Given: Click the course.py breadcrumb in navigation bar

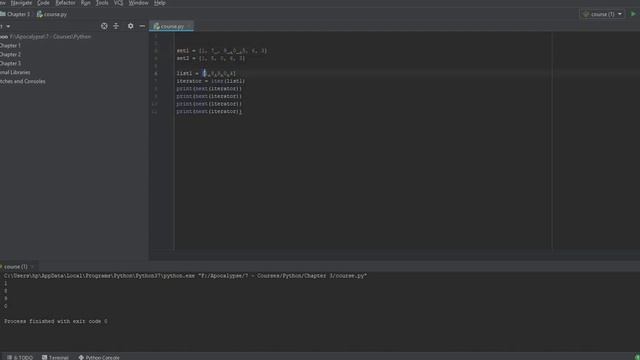Looking at the screenshot, I should tap(52, 14).
